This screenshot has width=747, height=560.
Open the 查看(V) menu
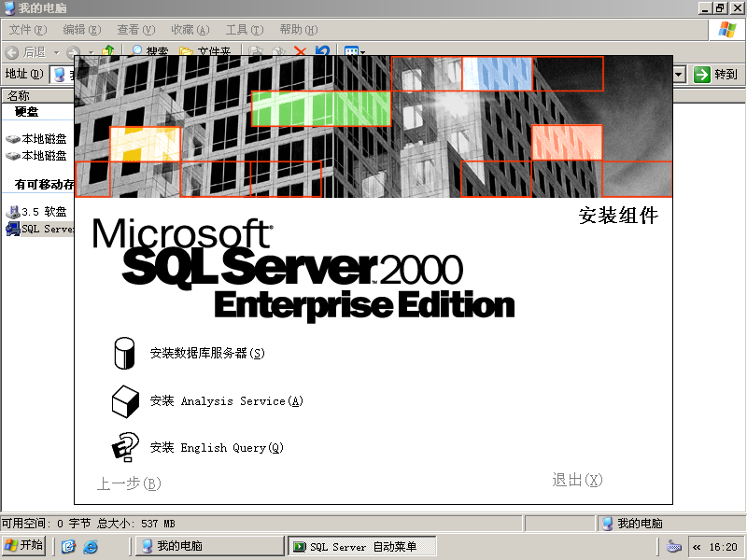pos(136,30)
